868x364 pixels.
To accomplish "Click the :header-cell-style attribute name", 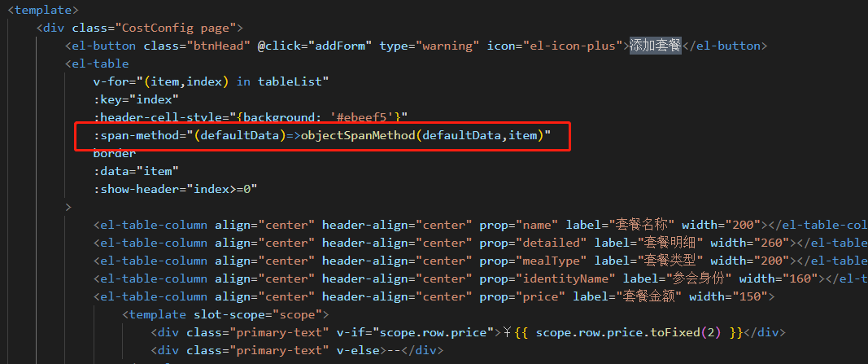I will point(158,117).
